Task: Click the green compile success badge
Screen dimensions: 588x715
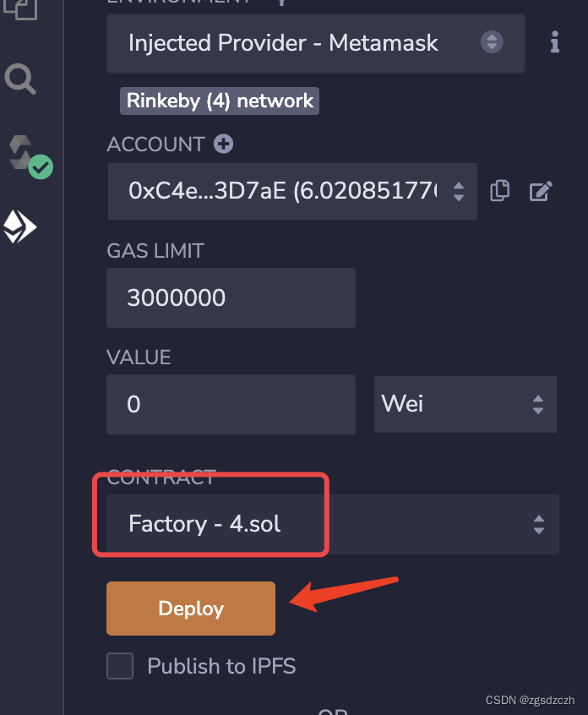Action: 39,166
